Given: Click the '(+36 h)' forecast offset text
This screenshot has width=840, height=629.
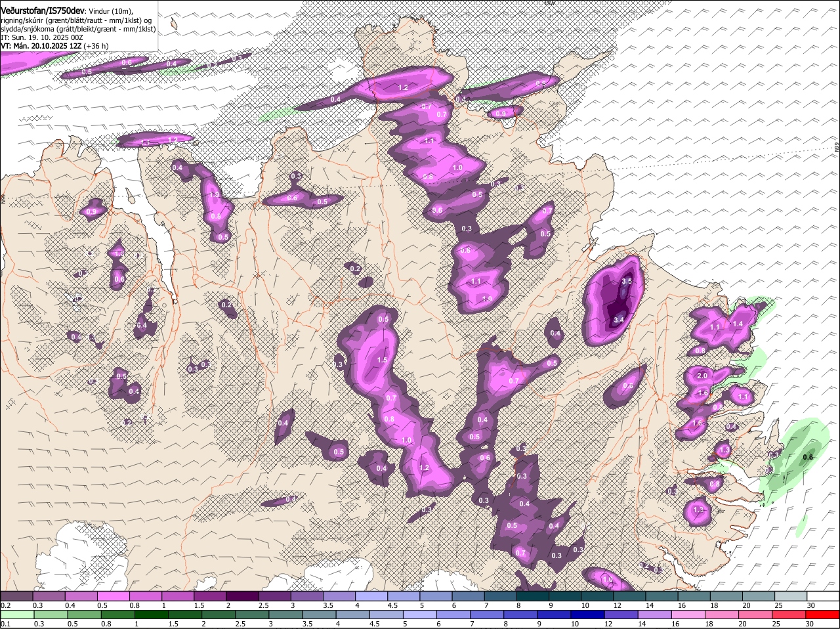Looking at the screenshot, I should coord(96,46).
